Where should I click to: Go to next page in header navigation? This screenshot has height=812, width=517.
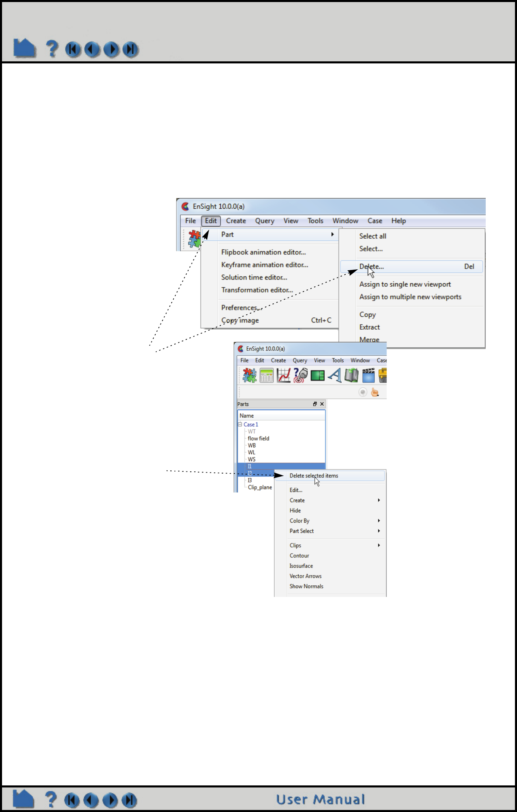pos(111,49)
